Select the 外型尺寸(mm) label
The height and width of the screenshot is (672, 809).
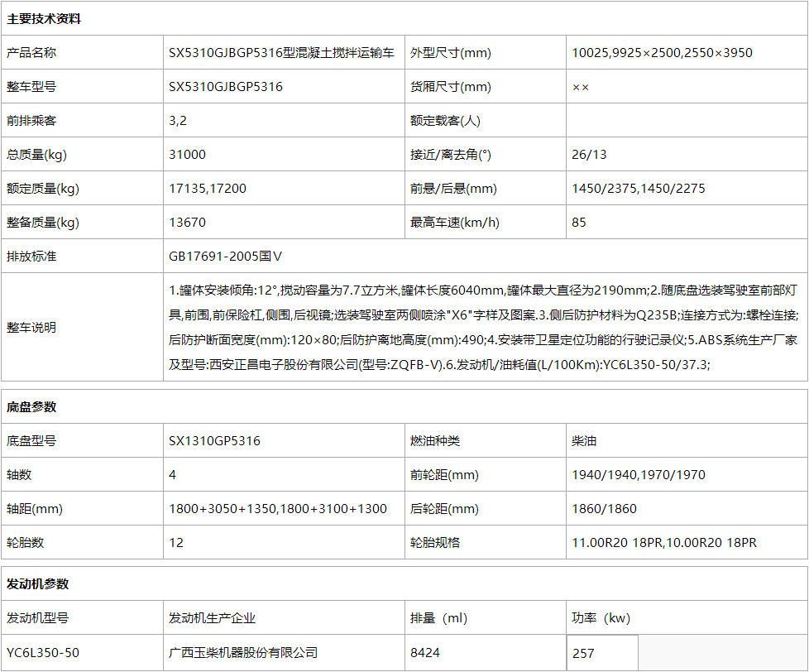point(451,53)
